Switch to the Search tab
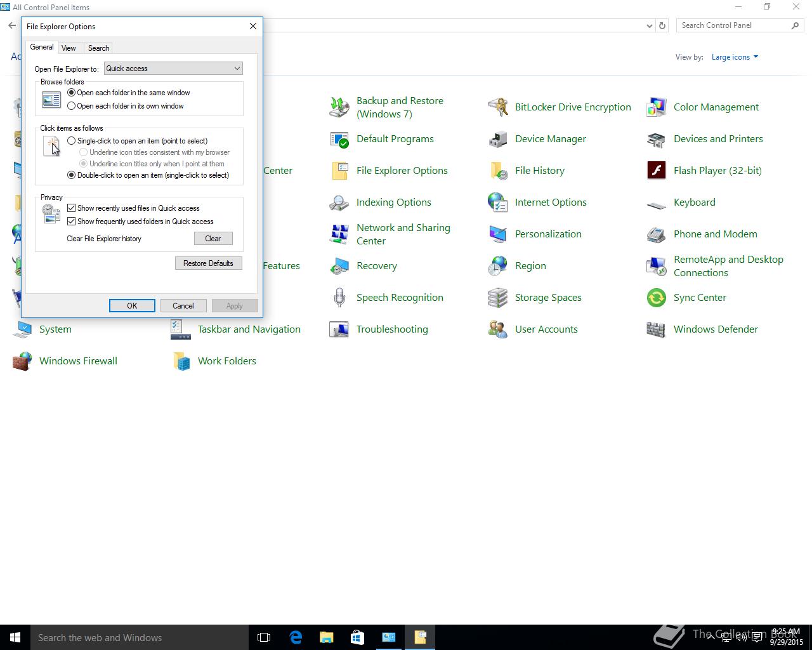The width and height of the screenshot is (812, 650). pyautogui.click(x=98, y=48)
